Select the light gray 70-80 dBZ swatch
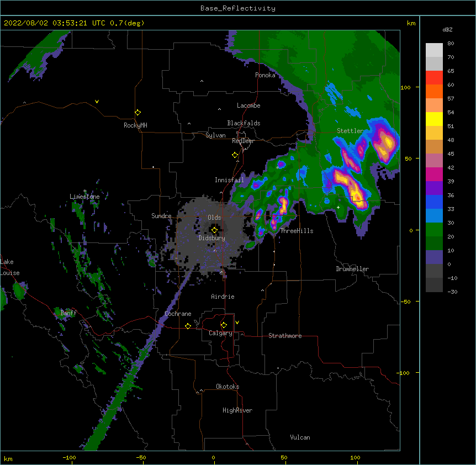Image resolution: width=476 pixels, height=465 pixels. (434, 50)
